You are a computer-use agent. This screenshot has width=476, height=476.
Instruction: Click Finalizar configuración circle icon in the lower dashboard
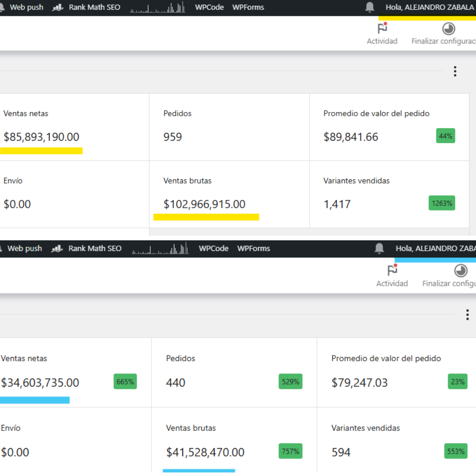(x=460, y=271)
